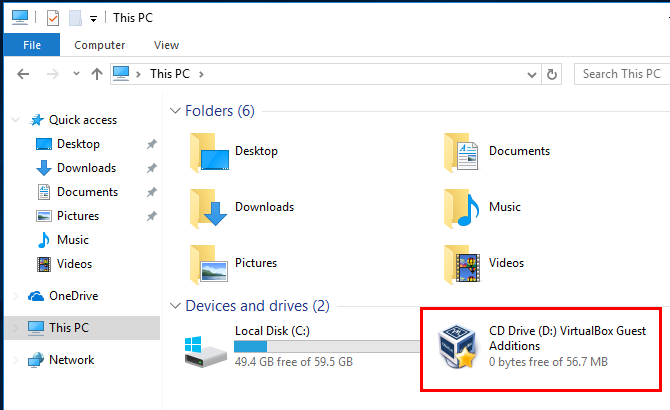Open the address bar history dropdown
This screenshot has width=670, height=410.
click(531, 73)
